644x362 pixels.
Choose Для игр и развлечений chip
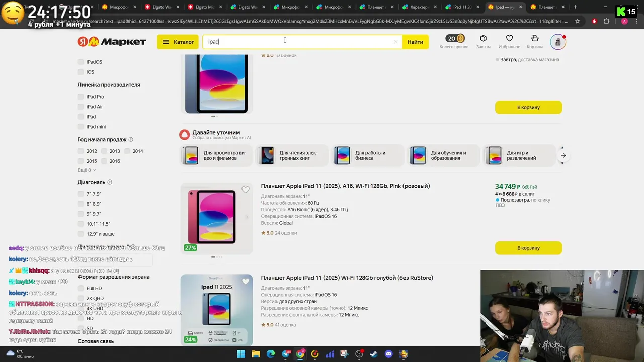[x=520, y=155]
